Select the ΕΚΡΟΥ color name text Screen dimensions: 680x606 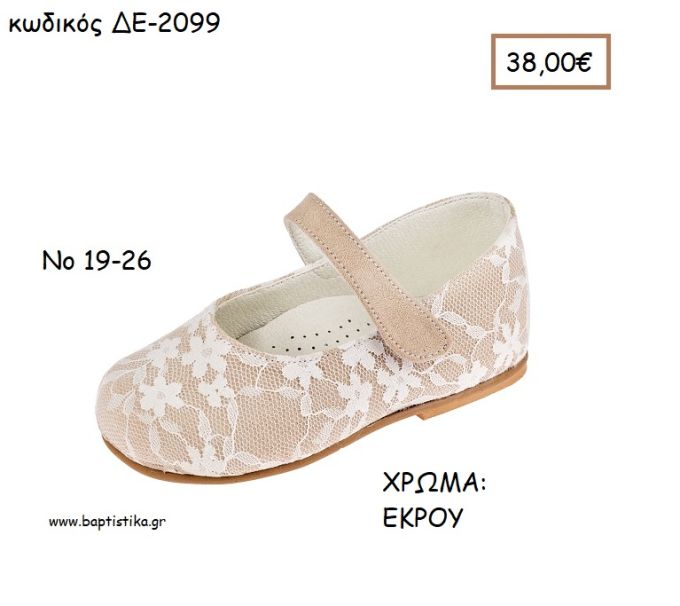(423, 517)
